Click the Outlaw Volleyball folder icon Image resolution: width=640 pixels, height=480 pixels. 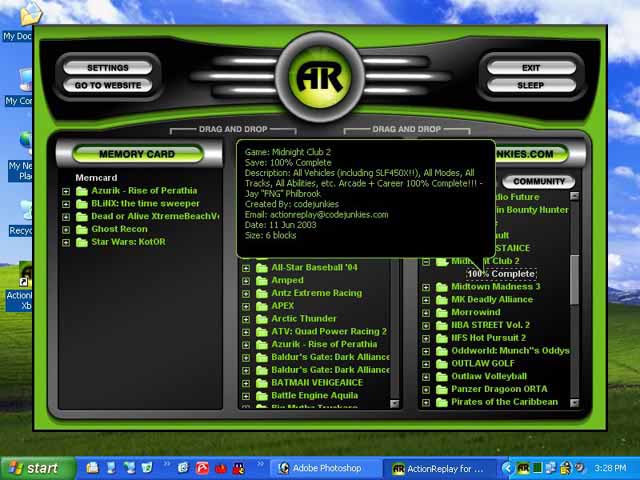(442, 377)
